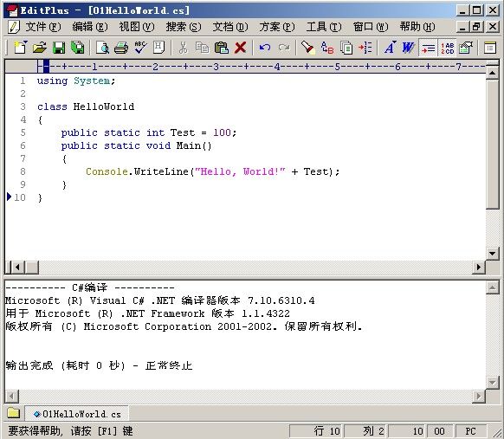
Task: Minimize the inner document window
Action: (462, 27)
